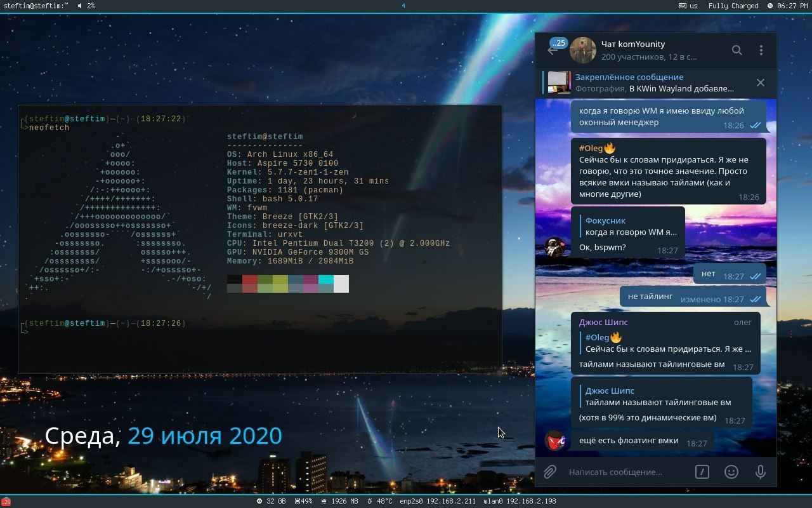Click the steftim@steftim:~ window title in top bar
Screen dimensions: 812x508
click(36, 5)
